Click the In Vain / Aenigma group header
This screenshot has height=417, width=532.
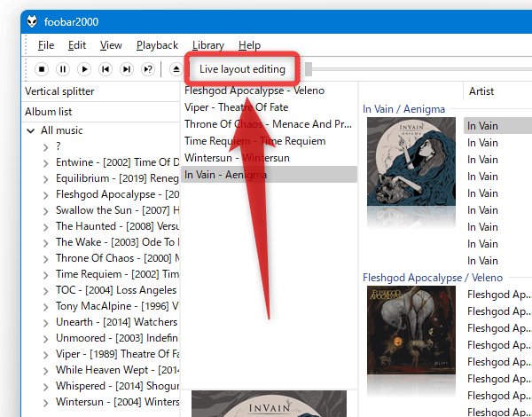point(403,109)
